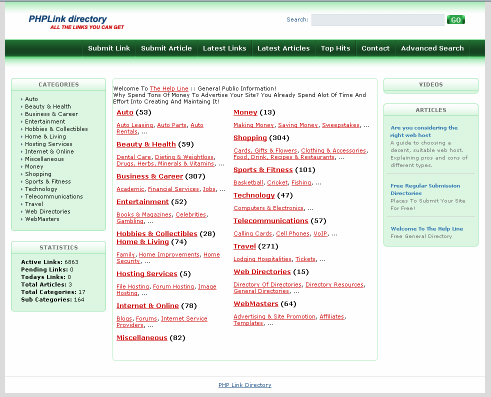491x397 pixels.
Task: Open Beauty & Health (59) heading link
Action: (146, 145)
